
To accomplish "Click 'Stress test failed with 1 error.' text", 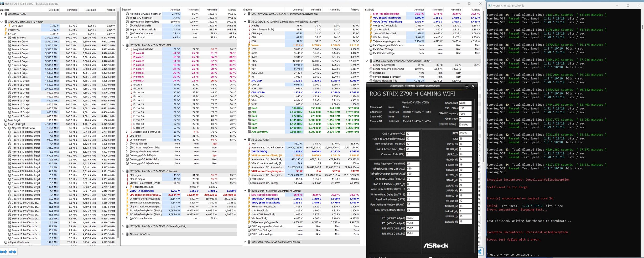I will point(513,240).
